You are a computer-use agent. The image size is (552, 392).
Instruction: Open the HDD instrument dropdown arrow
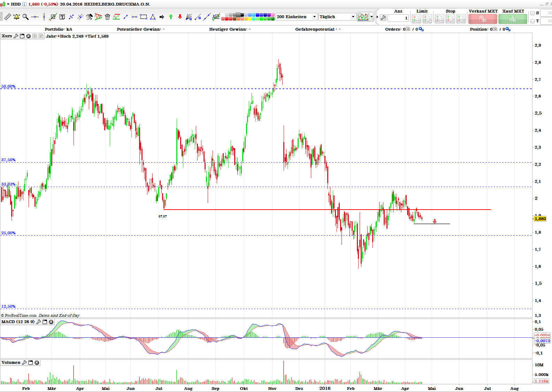8,4
